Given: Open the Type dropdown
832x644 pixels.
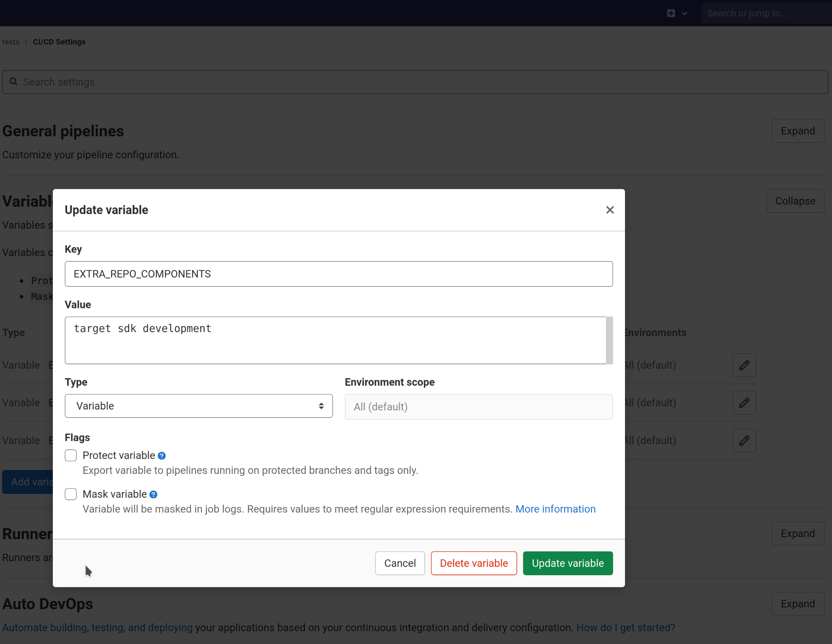Looking at the screenshot, I should click(199, 406).
